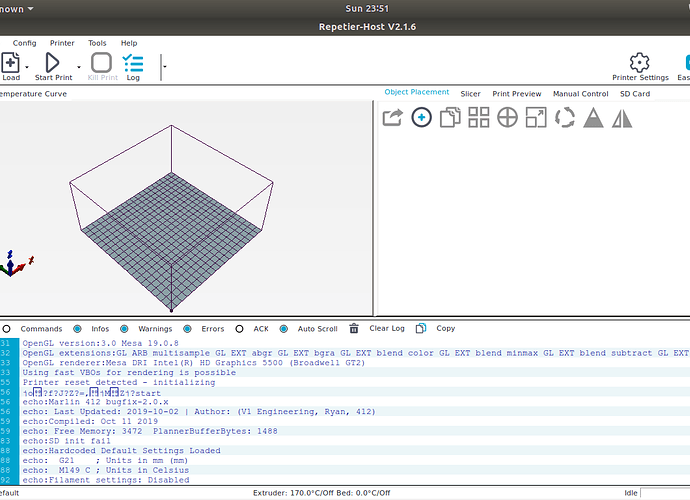The width and height of the screenshot is (690, 500).
Task: Click the Repetier-Host V2.1.6 title bar
Action: coord(367,27)
